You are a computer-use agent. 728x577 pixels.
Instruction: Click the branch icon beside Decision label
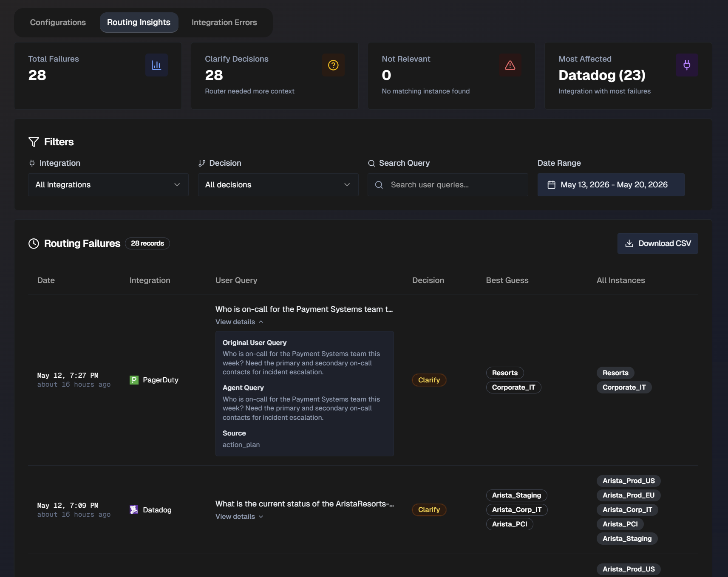tap(202, 163)
